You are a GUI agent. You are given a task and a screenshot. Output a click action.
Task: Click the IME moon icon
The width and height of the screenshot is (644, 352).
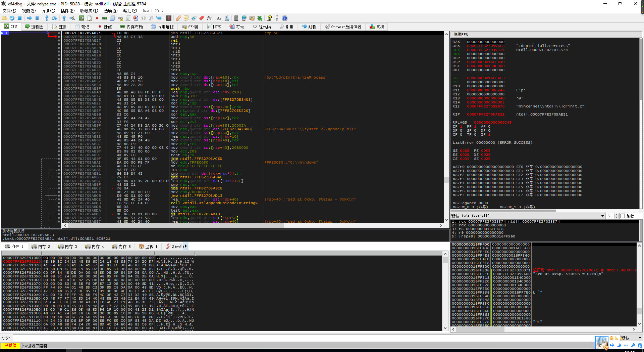pyautogui.click(x=619, y=345)
